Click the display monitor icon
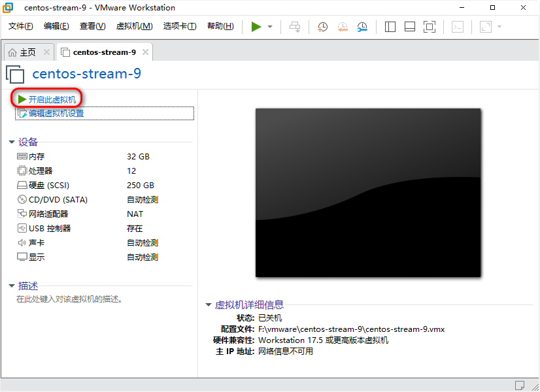Screen dimensions: 540x392 click(x=22, y=257)
